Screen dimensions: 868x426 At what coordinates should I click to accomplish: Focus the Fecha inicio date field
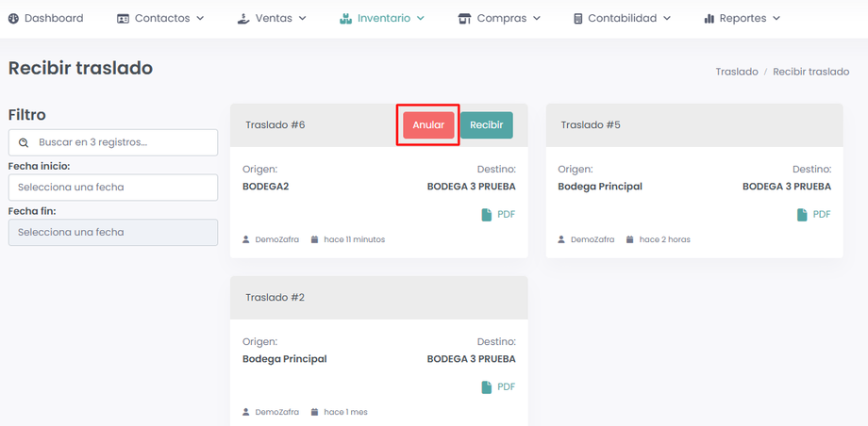tap(113, 188)
